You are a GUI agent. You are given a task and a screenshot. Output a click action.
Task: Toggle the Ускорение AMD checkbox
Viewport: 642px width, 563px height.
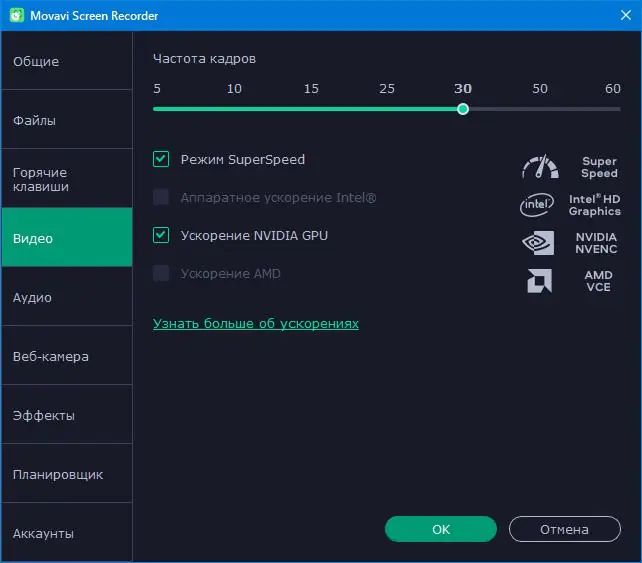[161, 273]
